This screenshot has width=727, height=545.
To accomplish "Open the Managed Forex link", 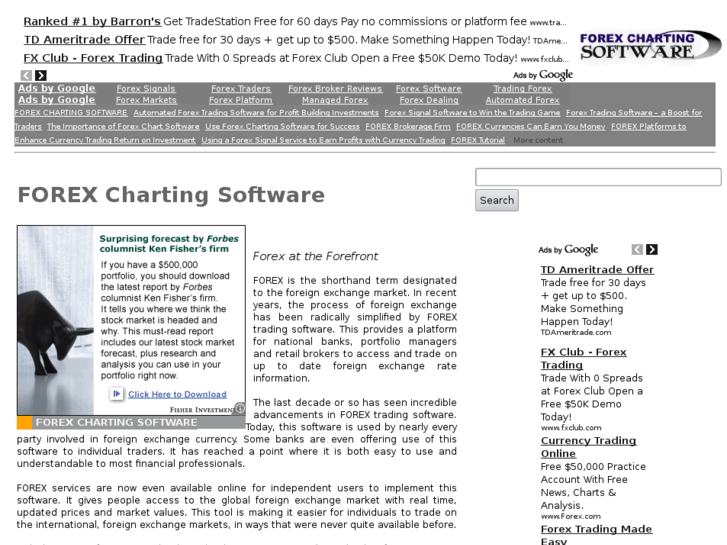I will 335,100.
